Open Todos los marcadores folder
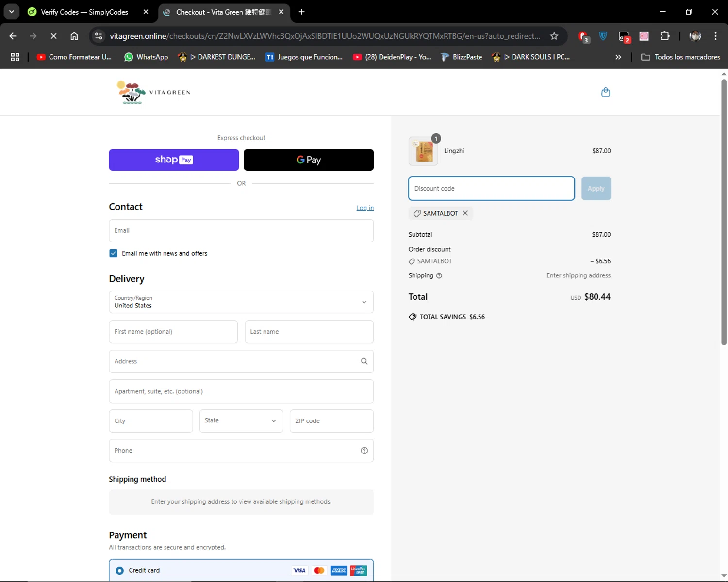The width and height of the screenshot is (728, 582). (680, 57)
